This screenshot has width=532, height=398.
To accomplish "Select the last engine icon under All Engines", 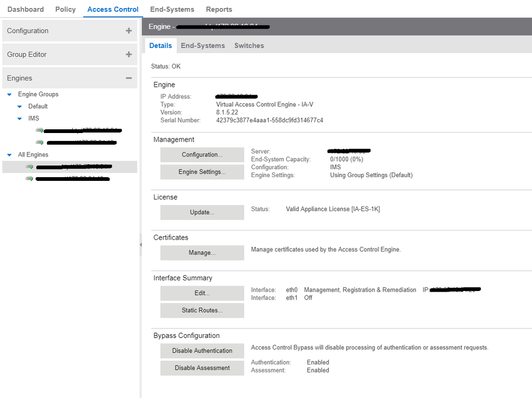I will click(x=29, y=179).
